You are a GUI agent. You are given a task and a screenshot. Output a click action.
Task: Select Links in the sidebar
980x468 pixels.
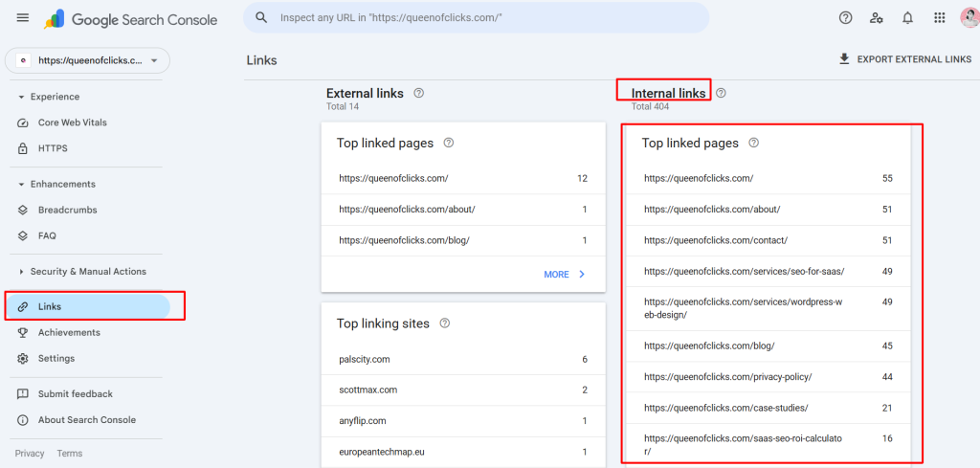click(87, 307)
